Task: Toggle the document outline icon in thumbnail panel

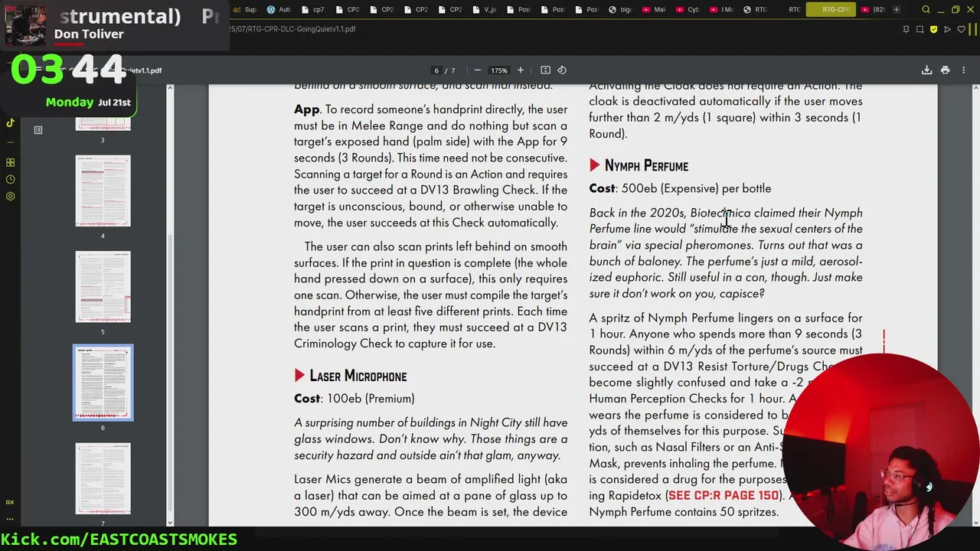Action: coord(38,130)
